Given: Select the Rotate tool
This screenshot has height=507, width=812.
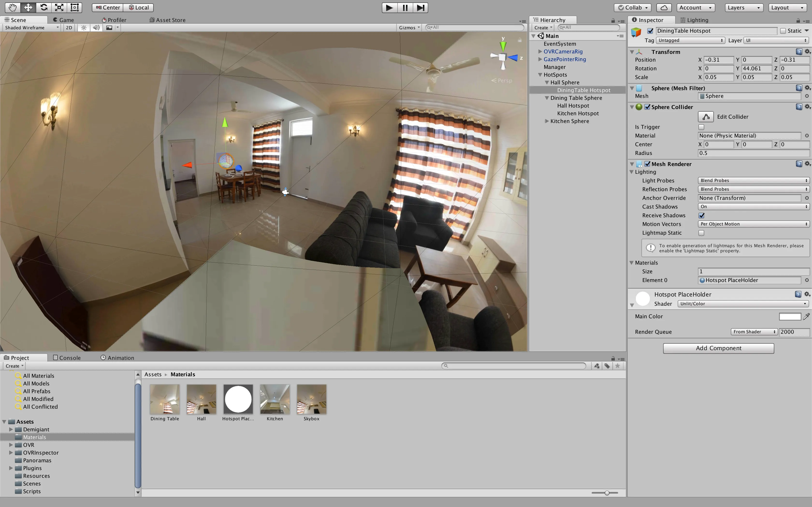Looking at the screenshot, I should (x=43, y=7).
